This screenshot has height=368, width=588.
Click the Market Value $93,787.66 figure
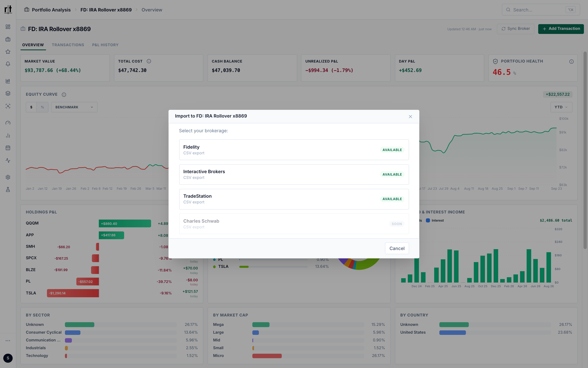pyautogui.click(x=53, y=70)
